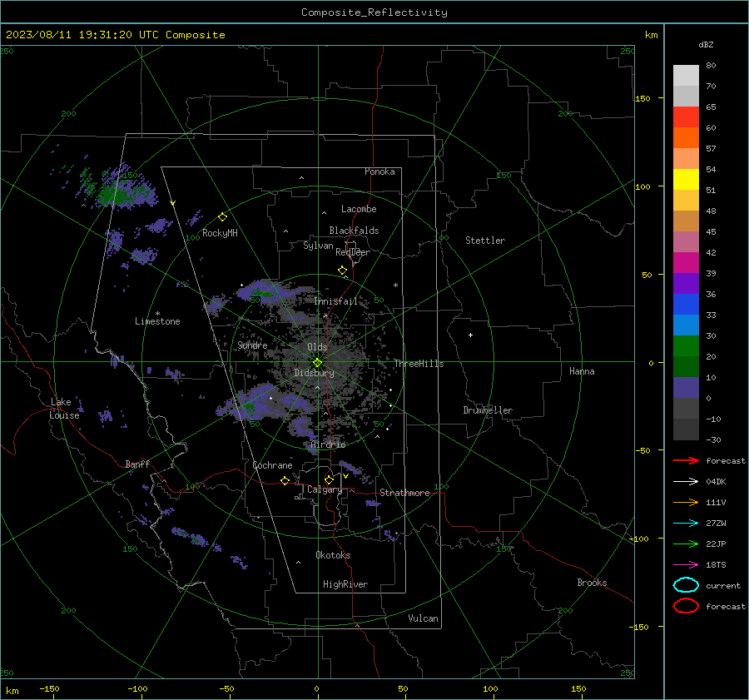Select the RockyMH label
This screenshot has width=749, height=700.
pyautogui.click(x=220, y=233)
